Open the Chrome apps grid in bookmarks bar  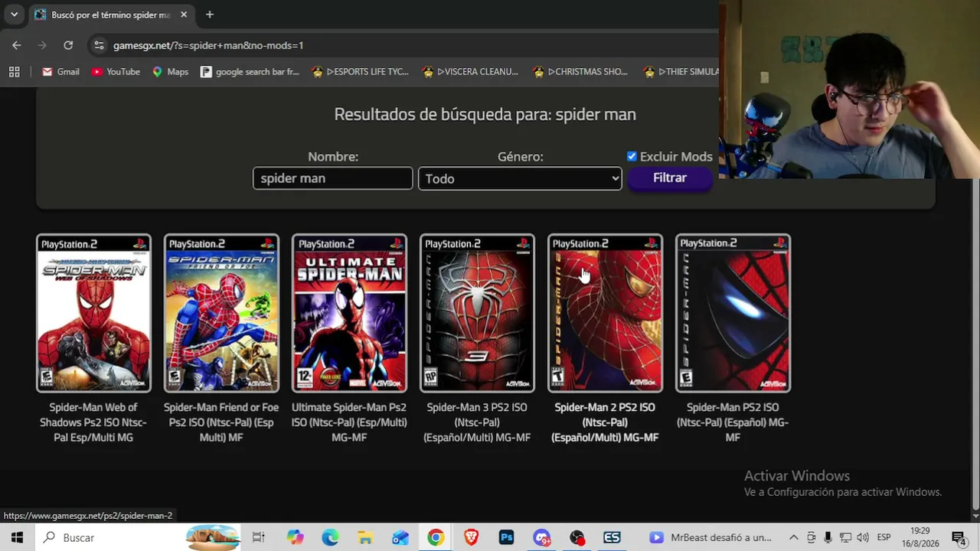click(14, 72)
